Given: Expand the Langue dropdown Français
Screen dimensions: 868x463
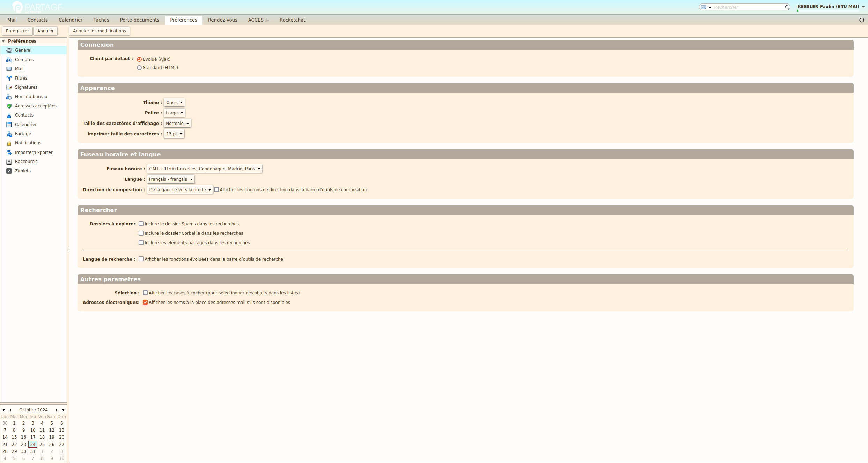Looking at the screenshot, I should click(171, 179).
